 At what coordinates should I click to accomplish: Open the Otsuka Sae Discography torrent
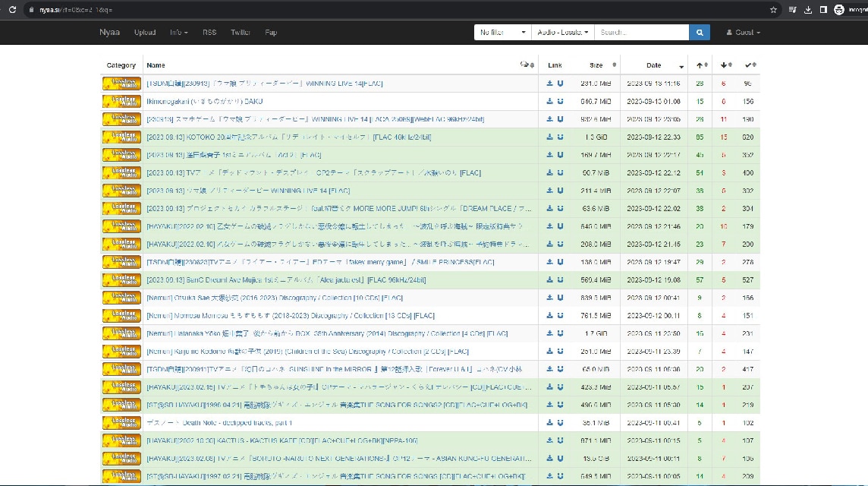[x=275, y=298]
